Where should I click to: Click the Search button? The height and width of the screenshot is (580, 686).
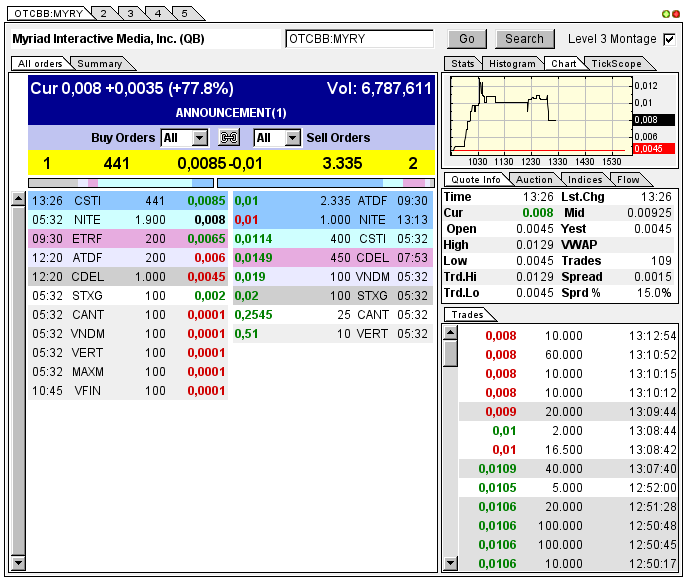525,39
